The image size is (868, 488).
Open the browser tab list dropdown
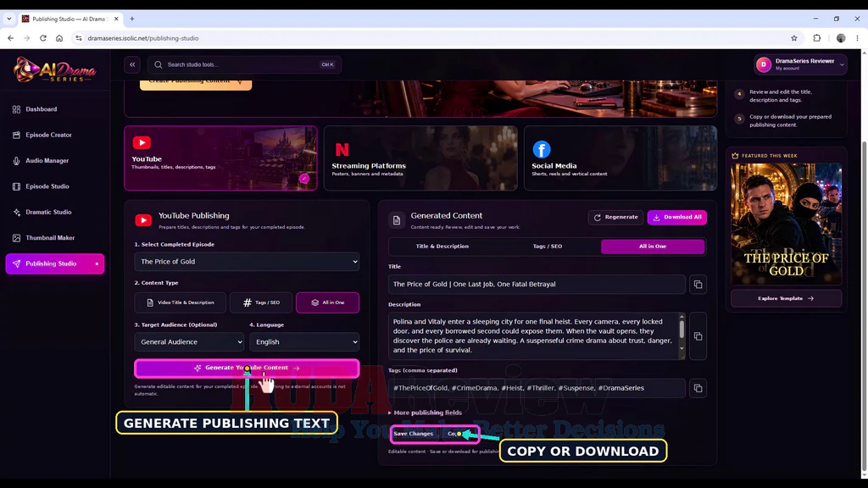[x=8, y=19]
